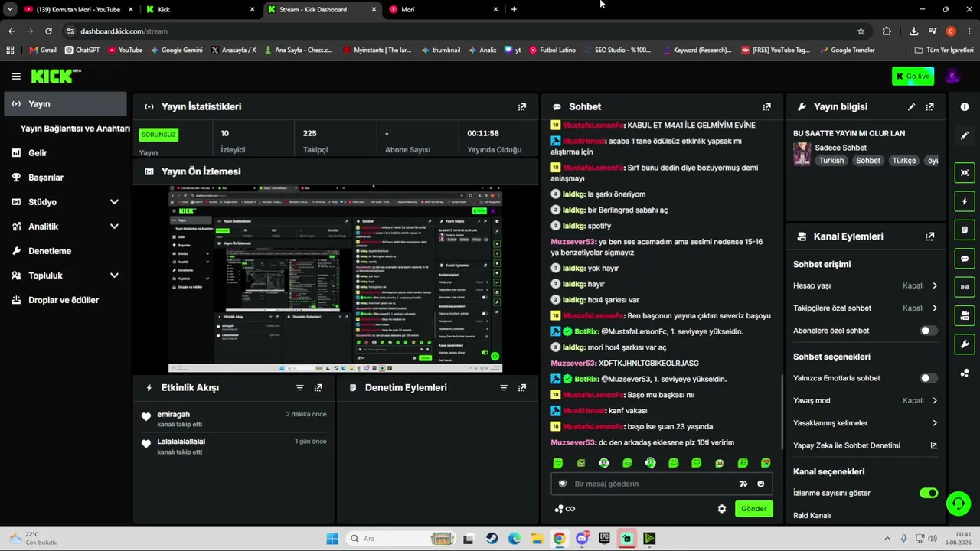Pop out the Denetim Eylemleri panel
980x551 pixels.
[522, 388]
